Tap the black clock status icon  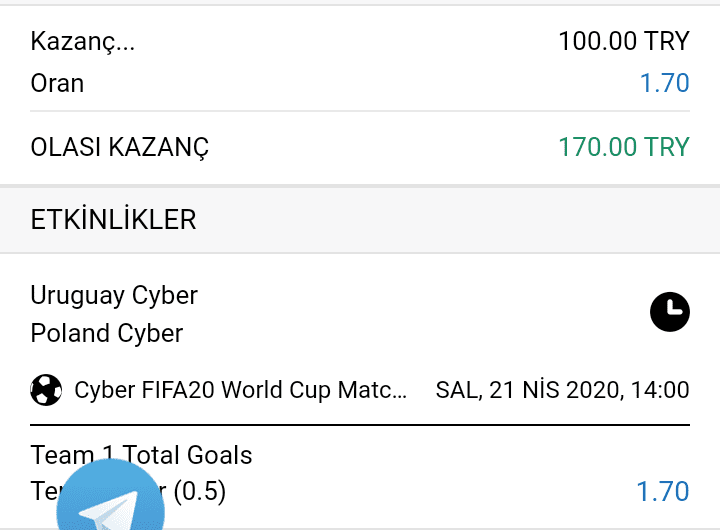pyautogui.click(x=669, y=312)
